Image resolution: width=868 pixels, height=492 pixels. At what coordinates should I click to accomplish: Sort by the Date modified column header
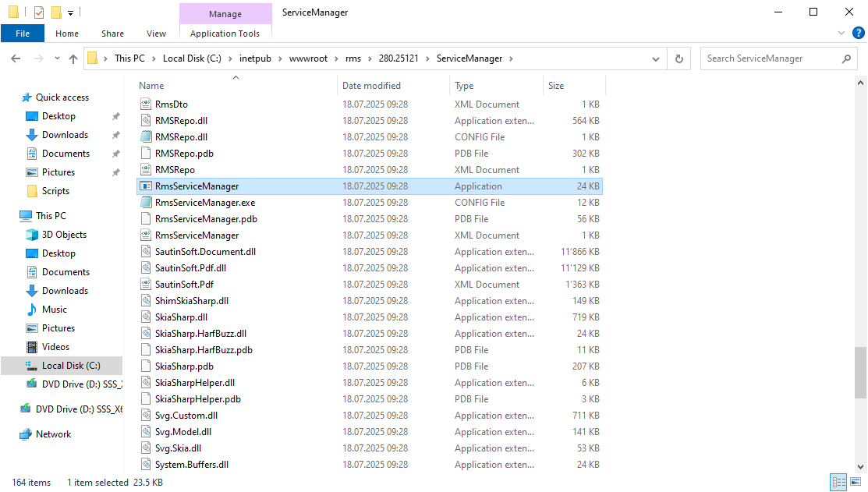pos(394,86)
